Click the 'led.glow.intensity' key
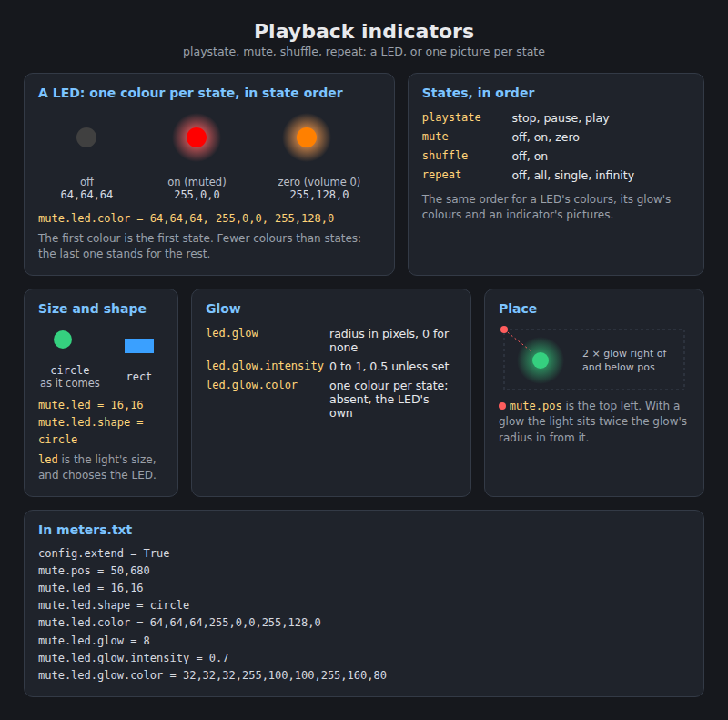Screen dimensions: 728x720 [x=265, y=366]
